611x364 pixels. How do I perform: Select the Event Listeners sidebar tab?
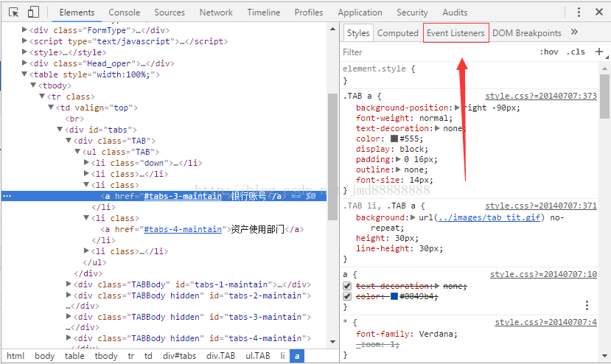point(455,32)
